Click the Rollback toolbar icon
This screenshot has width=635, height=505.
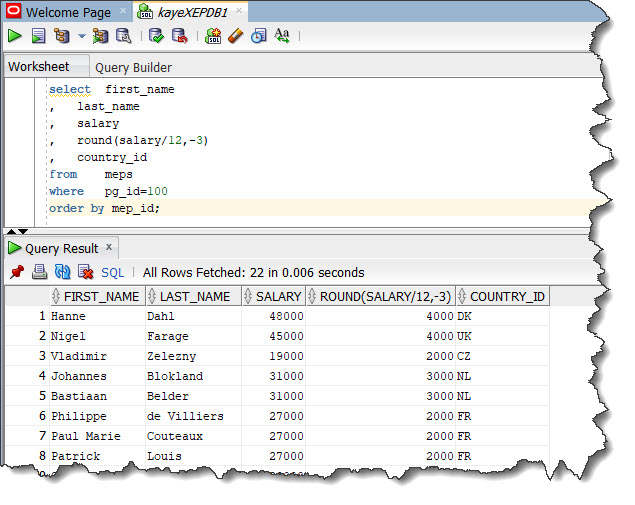179,36
